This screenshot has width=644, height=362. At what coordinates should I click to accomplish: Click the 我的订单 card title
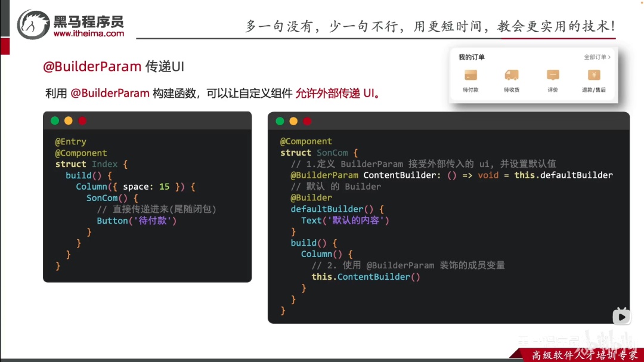click(x=472, y=57)
